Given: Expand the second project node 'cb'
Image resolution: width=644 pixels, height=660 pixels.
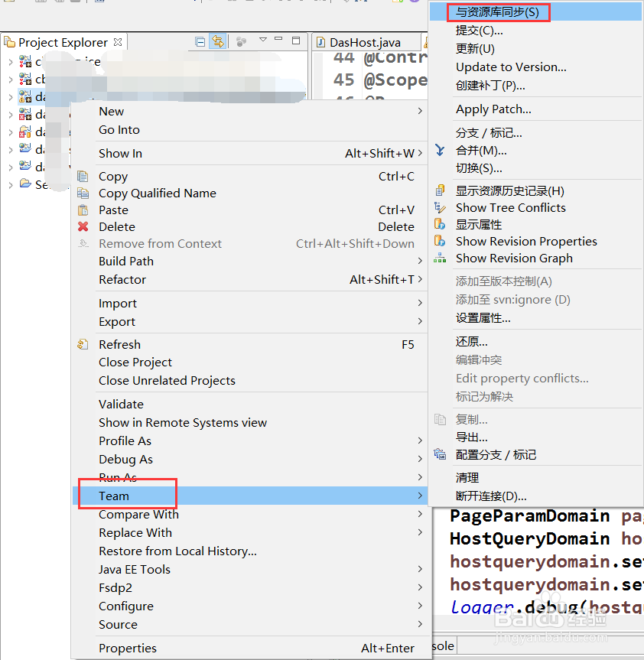Looking at the screenshot, I should 11,79.
